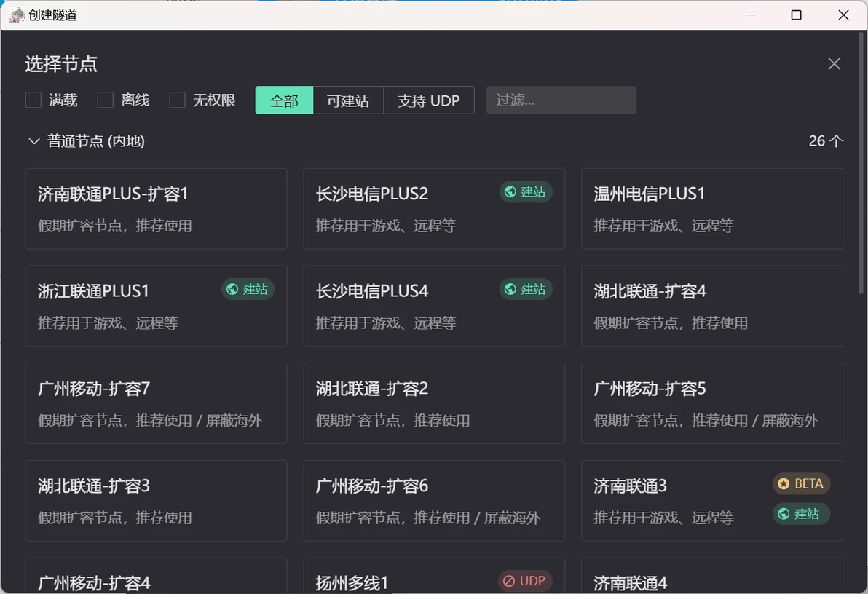Pick node 湖北联通-扩容4
This screenshot has height=594, width=868.
coord(712,306)
